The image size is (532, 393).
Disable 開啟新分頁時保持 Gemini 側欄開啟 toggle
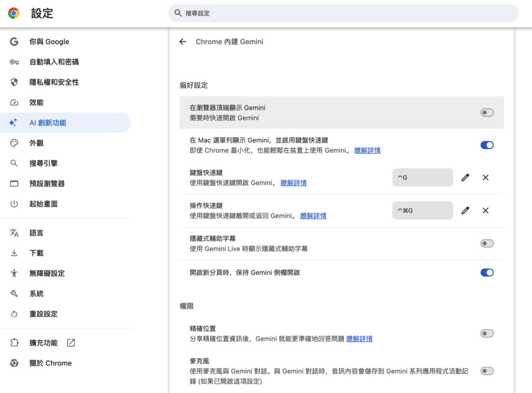pos(487,272)
